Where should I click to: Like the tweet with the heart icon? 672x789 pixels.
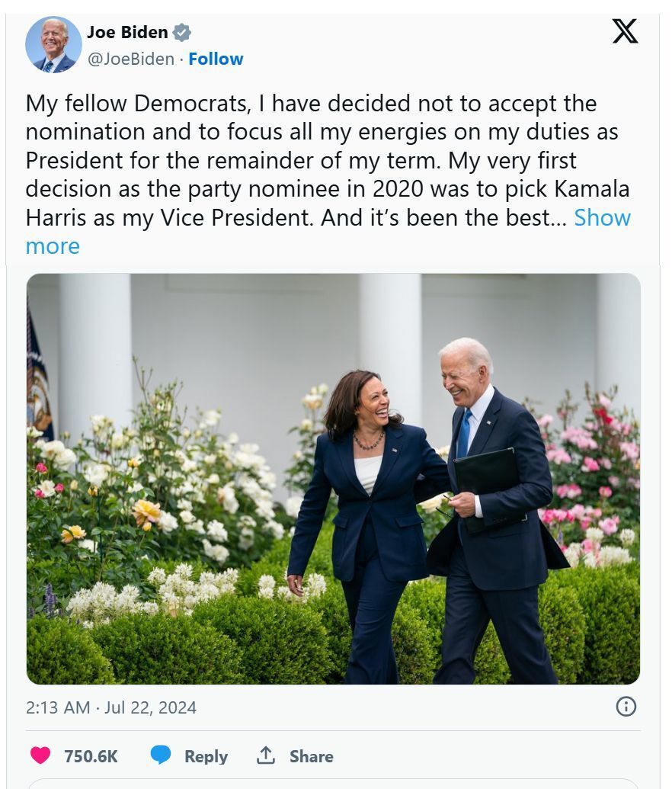pyautogui.click(x=40, y=755)
